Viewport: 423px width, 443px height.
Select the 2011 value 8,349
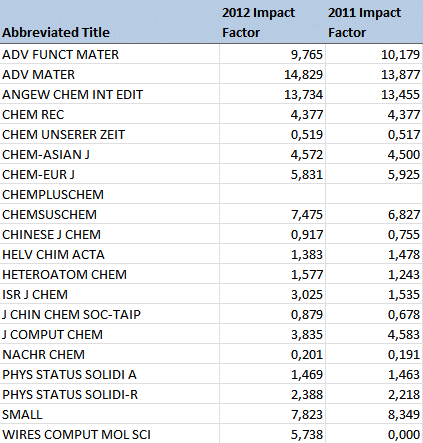point(404,415)
